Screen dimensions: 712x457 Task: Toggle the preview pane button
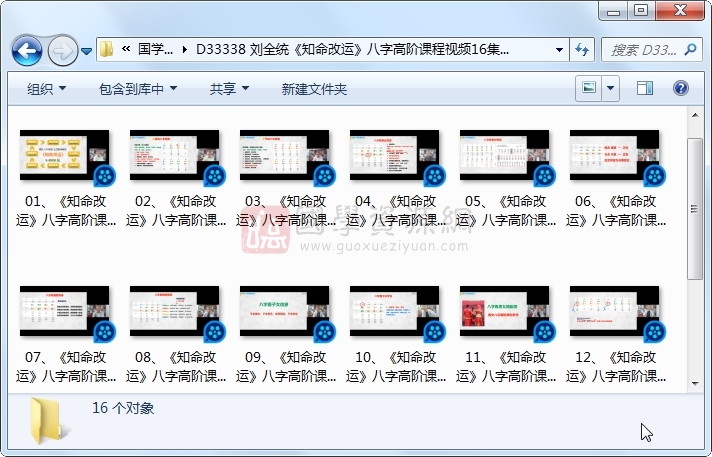coord(645,88)
